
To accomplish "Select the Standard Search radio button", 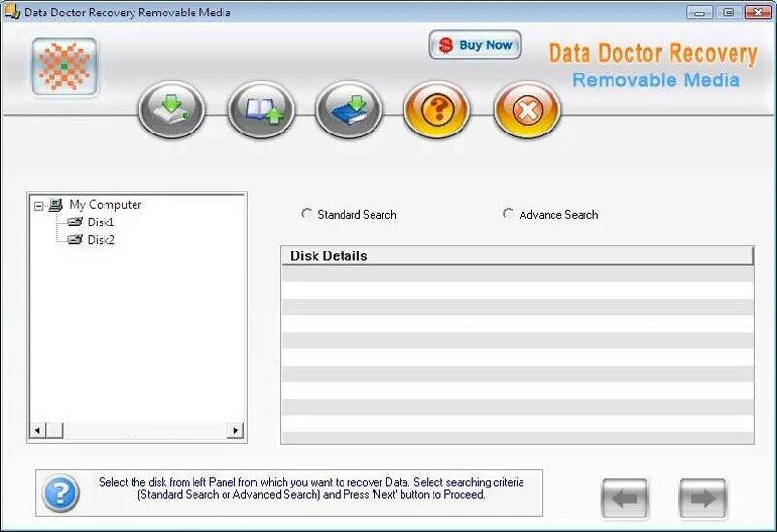I will (x=307, y=214).
